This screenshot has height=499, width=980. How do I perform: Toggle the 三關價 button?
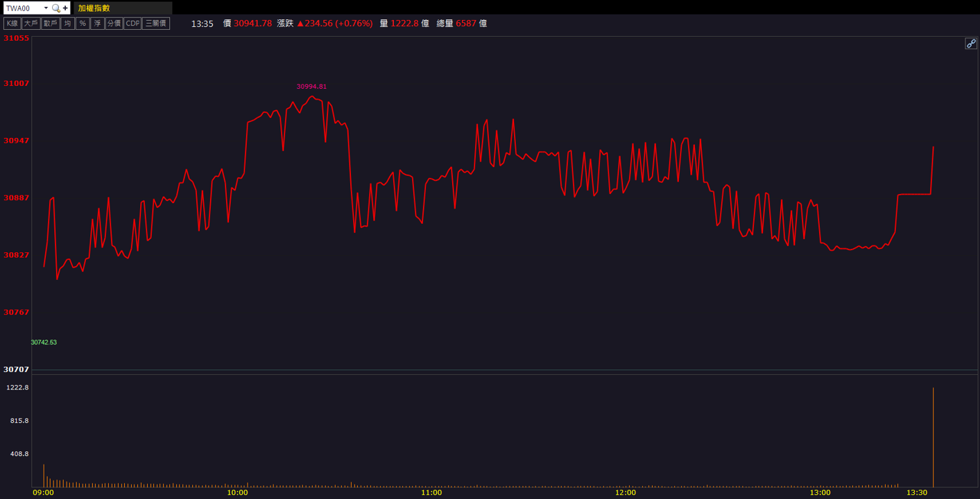[x=156, y=24]
